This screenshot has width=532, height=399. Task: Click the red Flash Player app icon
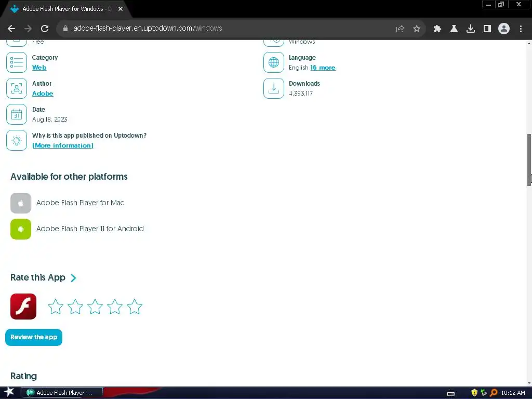(23, 307)
